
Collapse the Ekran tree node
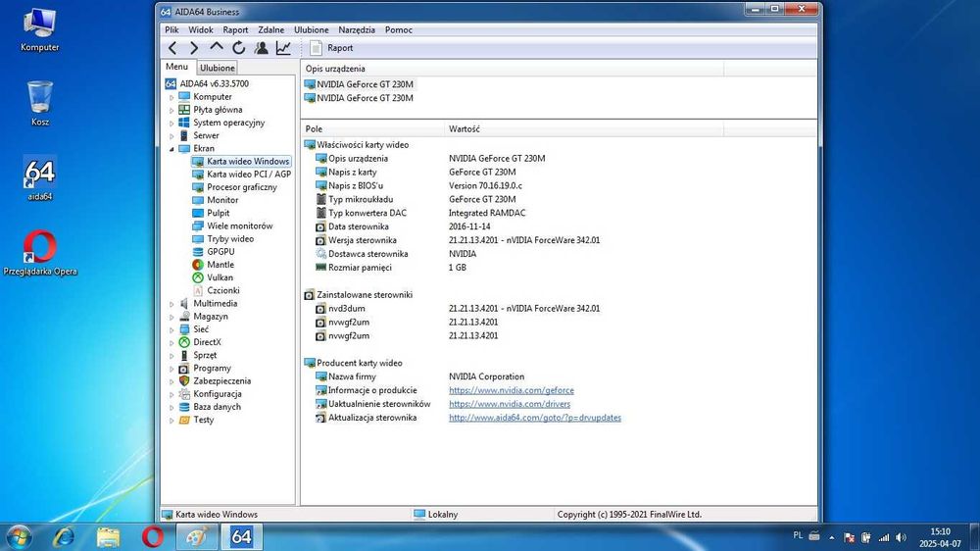[171, 149]
